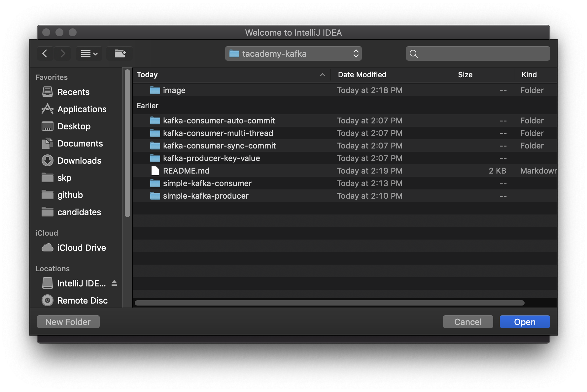This screenshot has height=392, width=587.
Task: Select kafka-consumer-sync-commit folder
Action: tap(345, 146)
